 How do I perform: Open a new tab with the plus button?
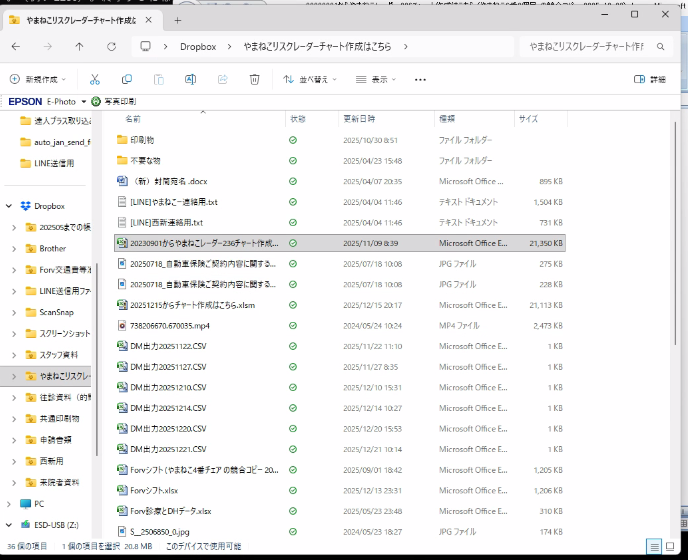177,19
